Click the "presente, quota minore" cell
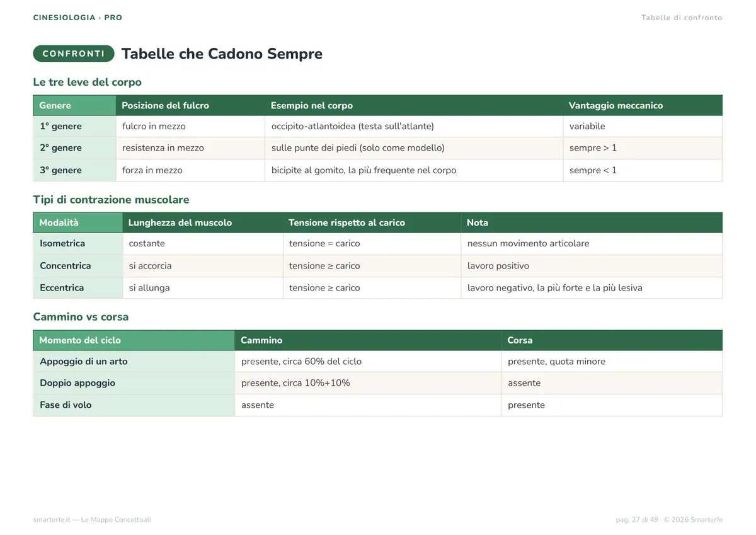Screen dimensions: 756x535 (x=612, y=362)
